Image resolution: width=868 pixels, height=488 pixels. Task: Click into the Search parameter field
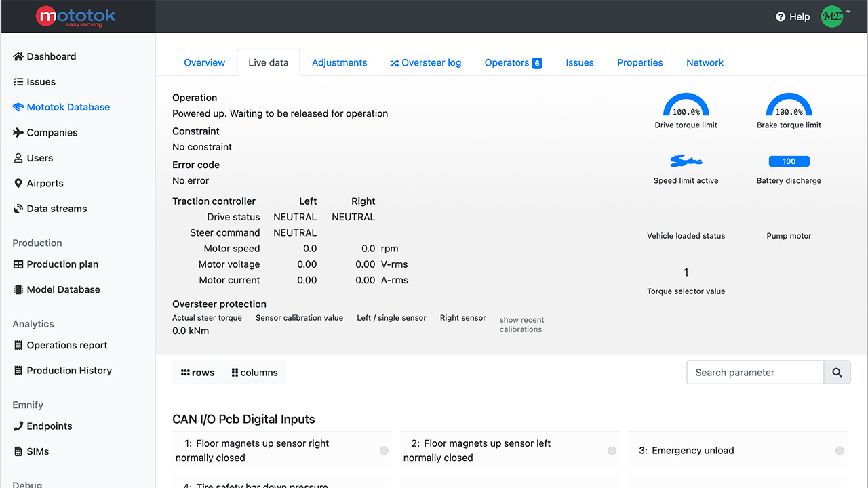(755, 372)
